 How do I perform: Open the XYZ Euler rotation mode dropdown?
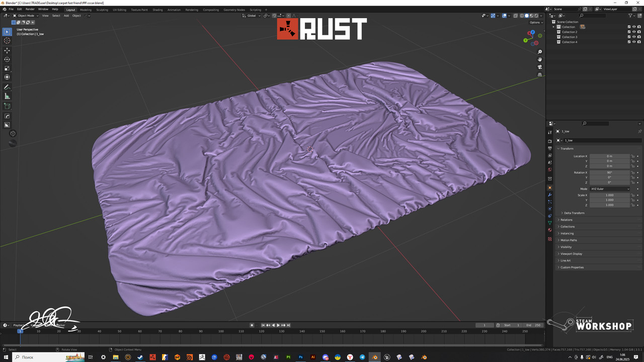(610, 189)
